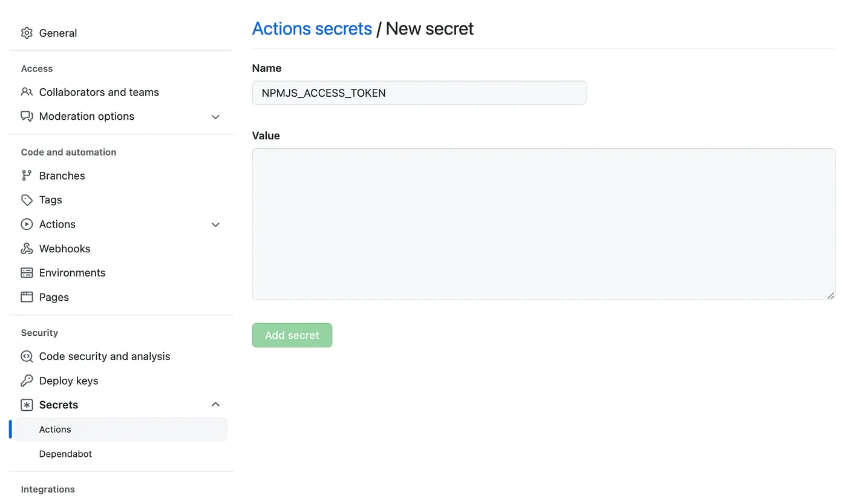
Task: Switch to Dependabot secrets
Action: coord(65,453)
